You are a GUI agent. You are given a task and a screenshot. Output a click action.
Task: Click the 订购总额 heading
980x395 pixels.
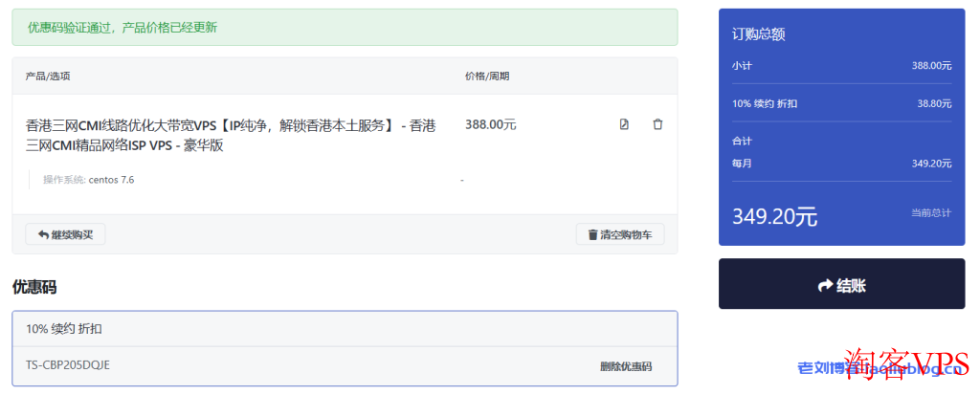(x=759, y=34)
